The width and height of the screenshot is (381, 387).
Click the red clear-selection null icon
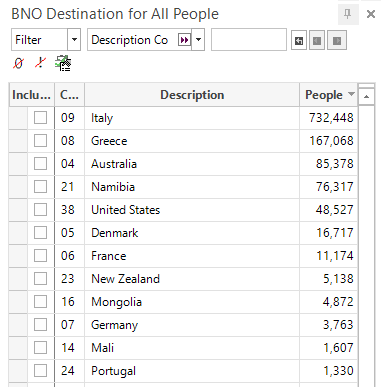tap(19, 63)
